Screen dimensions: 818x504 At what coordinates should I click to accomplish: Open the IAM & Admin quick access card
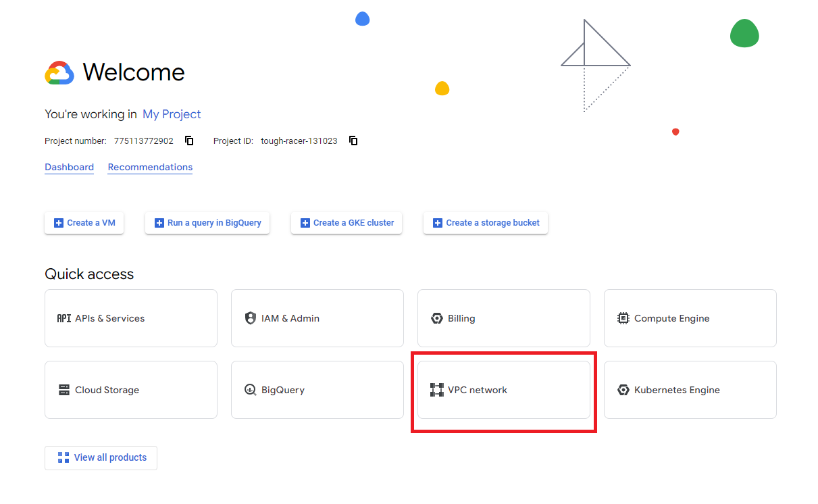(x=317, y=318)
